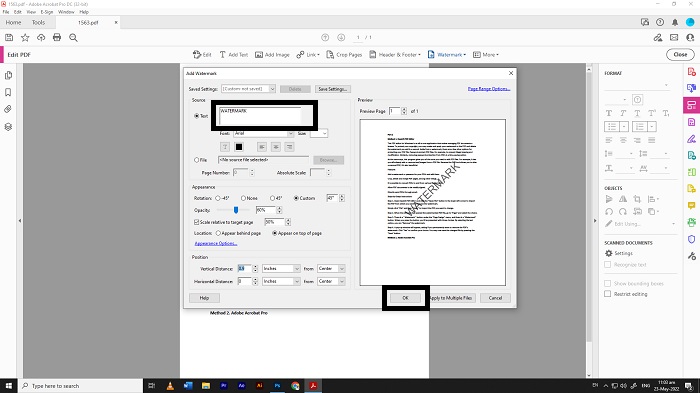Click the black text color swatch
Viewport: 700px width, 393px height.
239,147
